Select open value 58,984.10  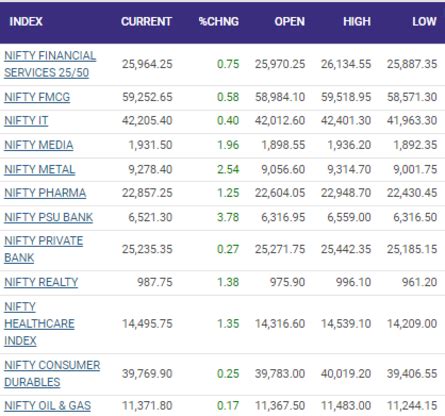coord(280,97)
